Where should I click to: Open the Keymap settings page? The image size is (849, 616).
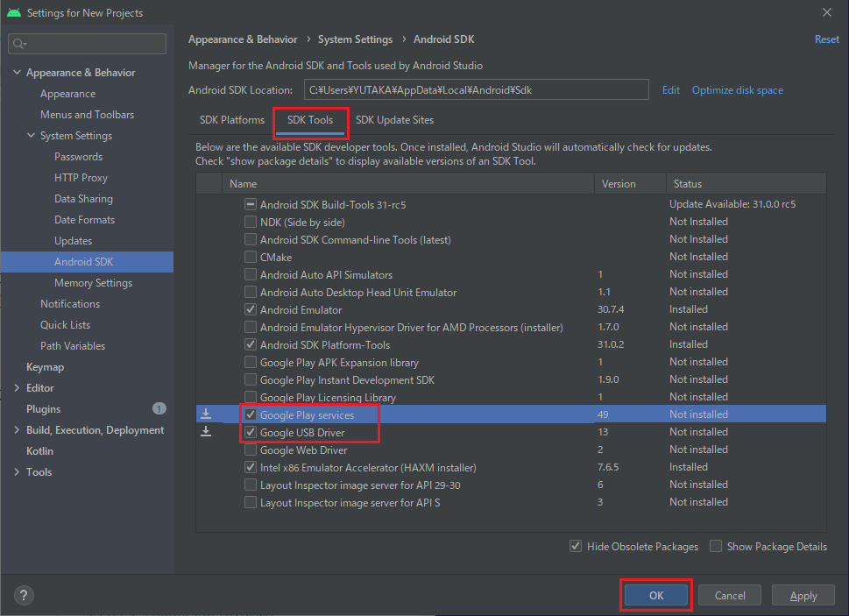pos(45,367)
